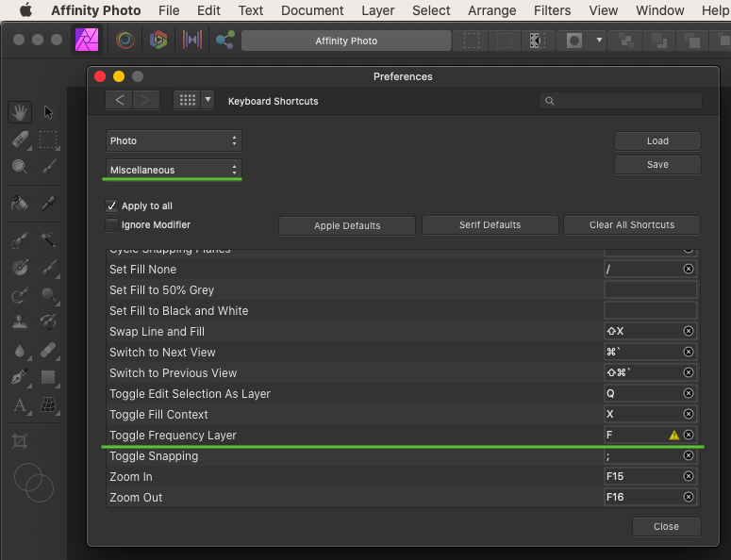The image size is (731, 560).
Task: Switch to the Liquify persona icon
Action: click(x=125, y=40)
